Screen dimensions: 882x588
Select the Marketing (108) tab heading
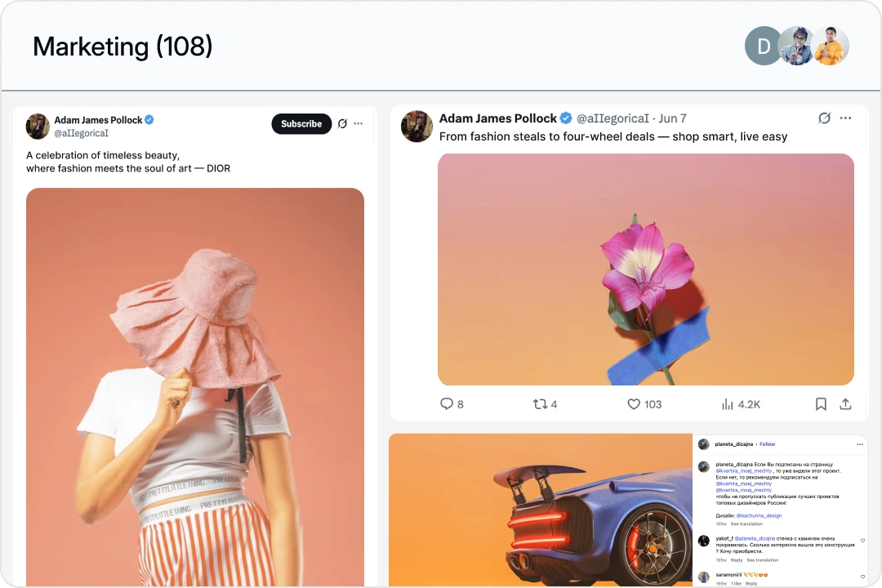pyautogui.click(x=122, y=47)
